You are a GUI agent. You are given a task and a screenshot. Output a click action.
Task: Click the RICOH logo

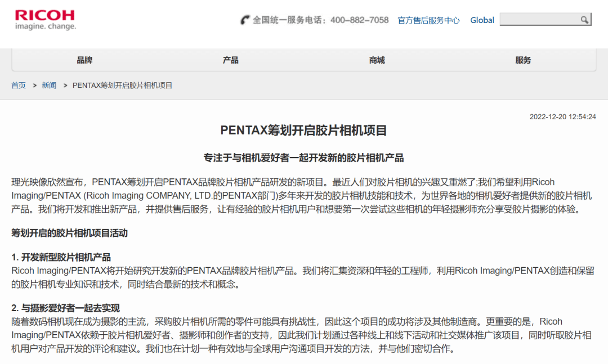(x=45, y=20)
